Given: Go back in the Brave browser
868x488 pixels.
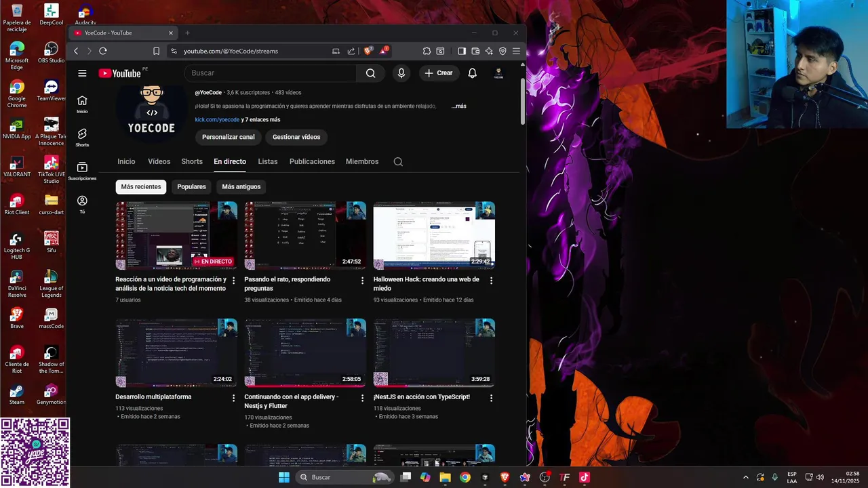Looking at the screenshot, I should click(x=76, y=51).
